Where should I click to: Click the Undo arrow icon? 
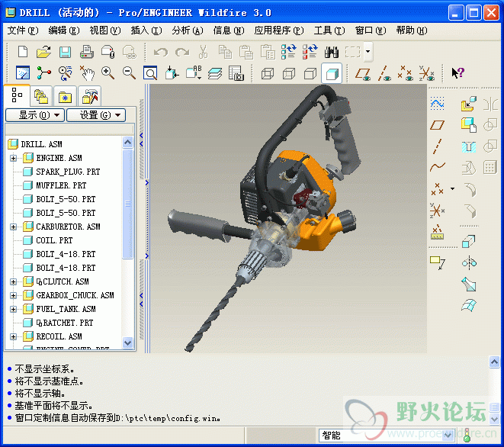click(x=160, y=52)
